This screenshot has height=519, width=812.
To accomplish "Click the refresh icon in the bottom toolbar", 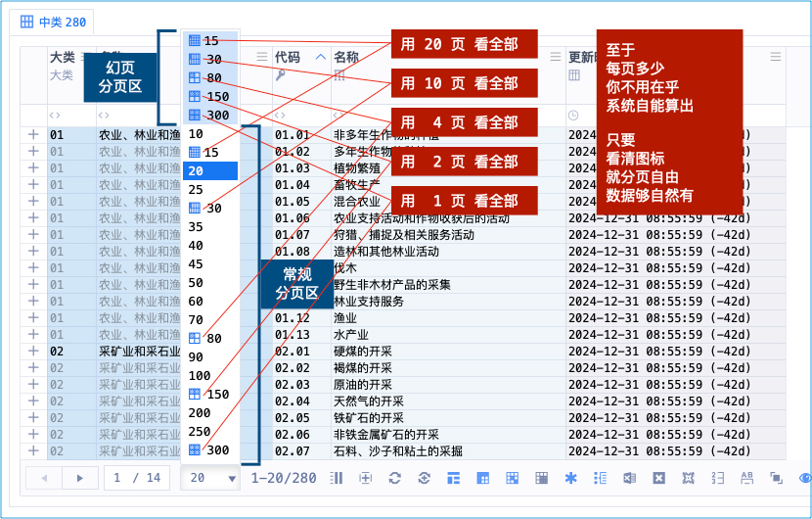I will click(394, 478).
